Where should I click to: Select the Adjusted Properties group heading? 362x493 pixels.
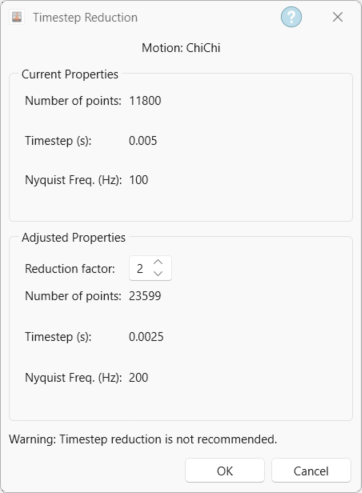point(73,237)
